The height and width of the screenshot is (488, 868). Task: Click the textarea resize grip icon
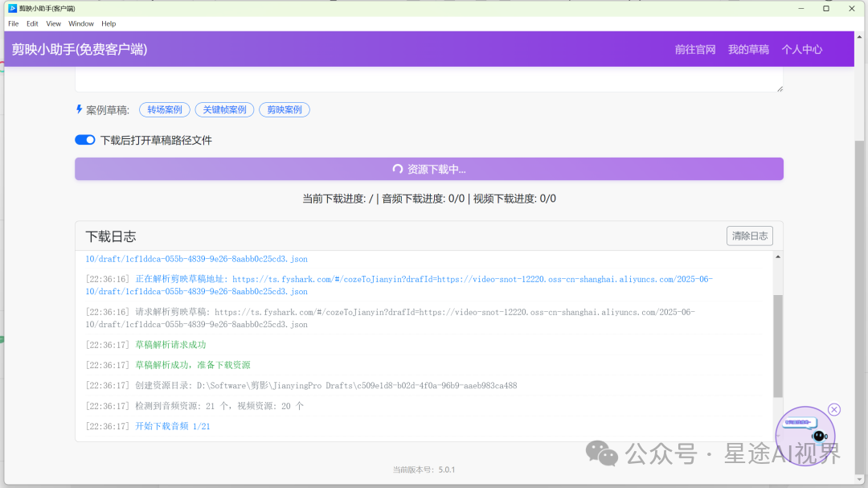(x=780, y=88)
